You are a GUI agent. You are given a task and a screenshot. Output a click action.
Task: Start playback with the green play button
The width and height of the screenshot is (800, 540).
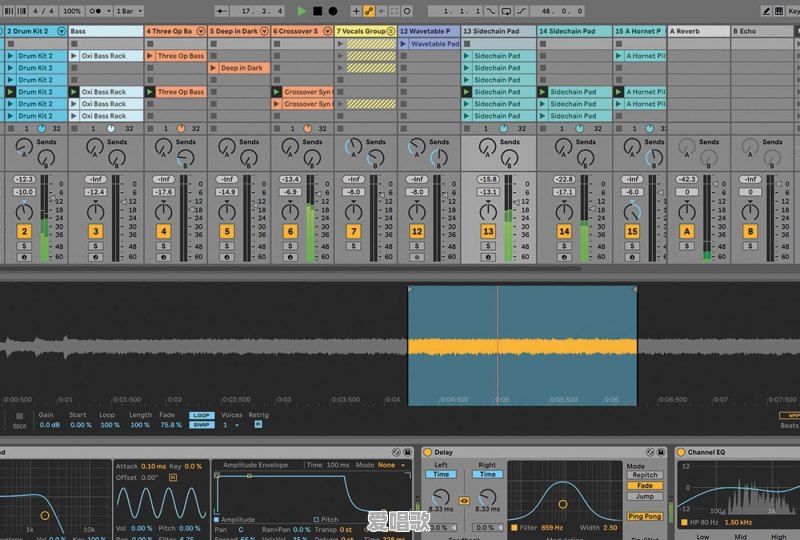[x=302, y=11]
